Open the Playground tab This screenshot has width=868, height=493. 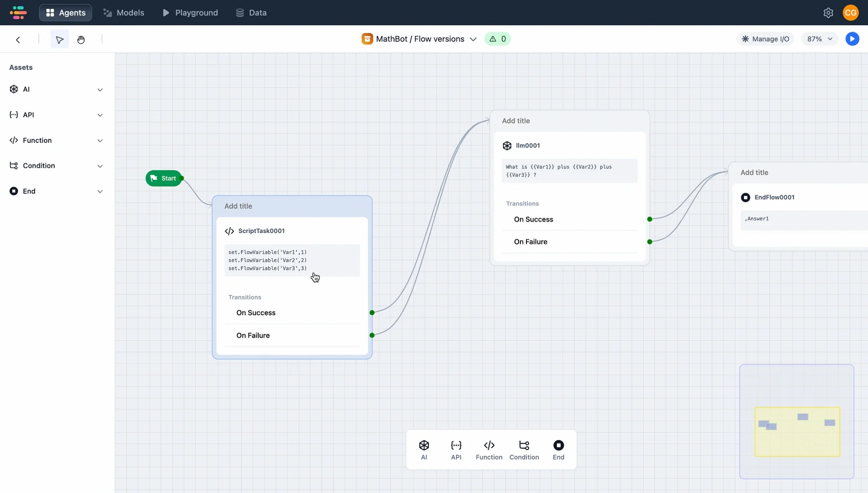click(190, 12)
